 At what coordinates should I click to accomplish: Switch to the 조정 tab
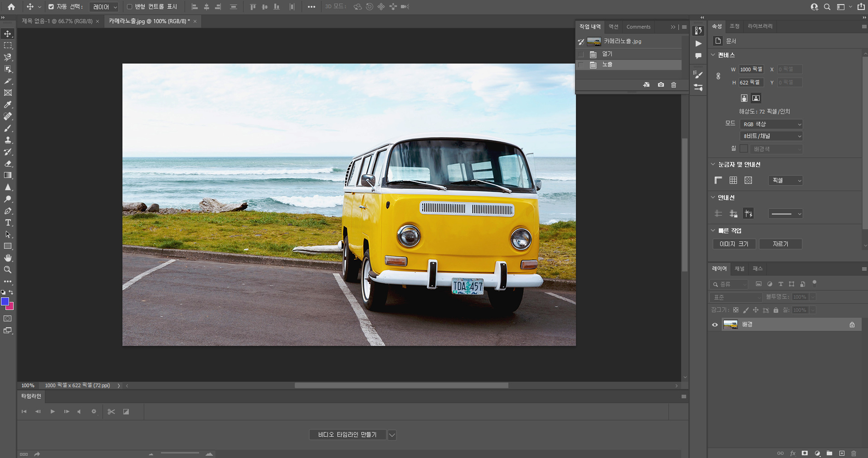pyautogui.click(x=735, y=26)
